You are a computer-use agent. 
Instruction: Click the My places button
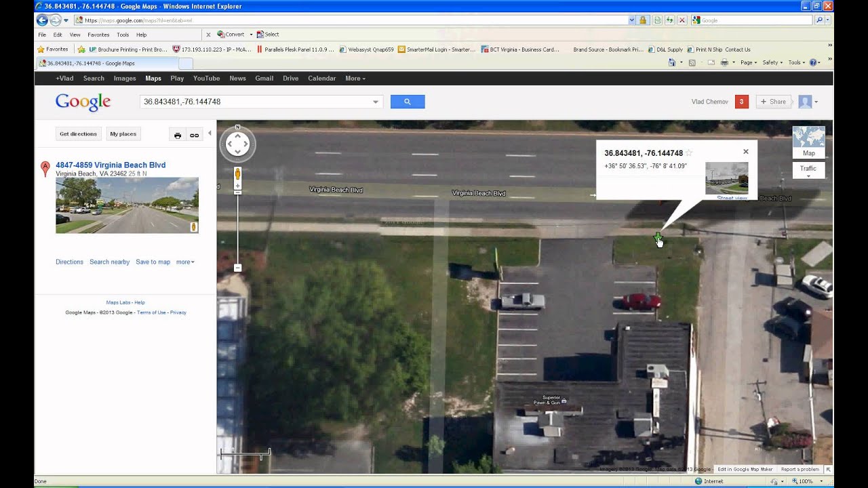123,134
